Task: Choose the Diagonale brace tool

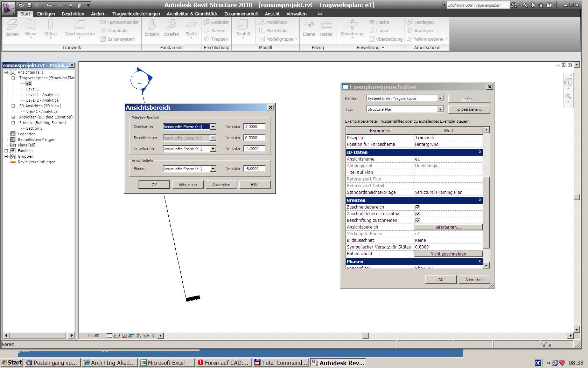Action: [114, 30]
